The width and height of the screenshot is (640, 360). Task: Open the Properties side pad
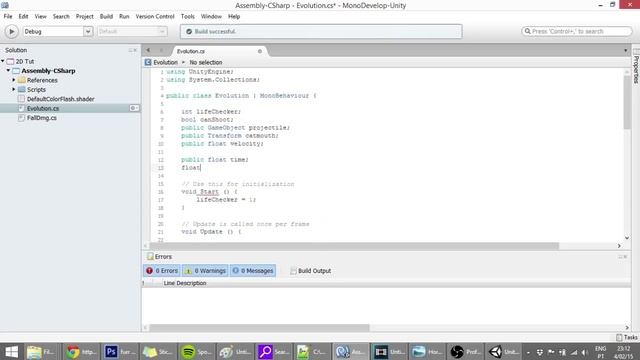(636, 66)
